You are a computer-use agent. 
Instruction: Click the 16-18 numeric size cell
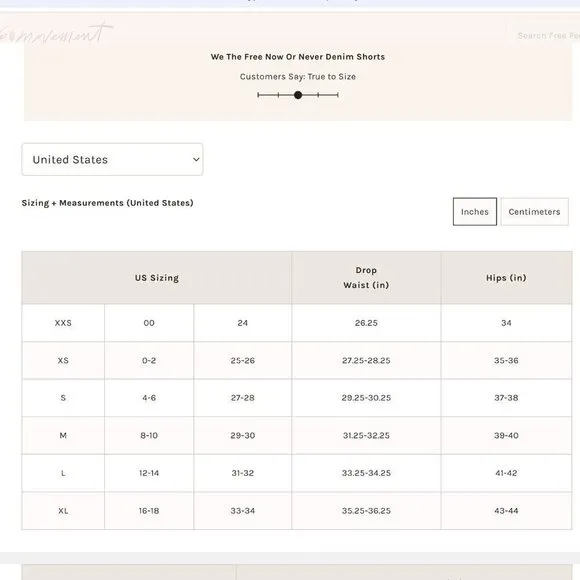(x=149, y=511)
